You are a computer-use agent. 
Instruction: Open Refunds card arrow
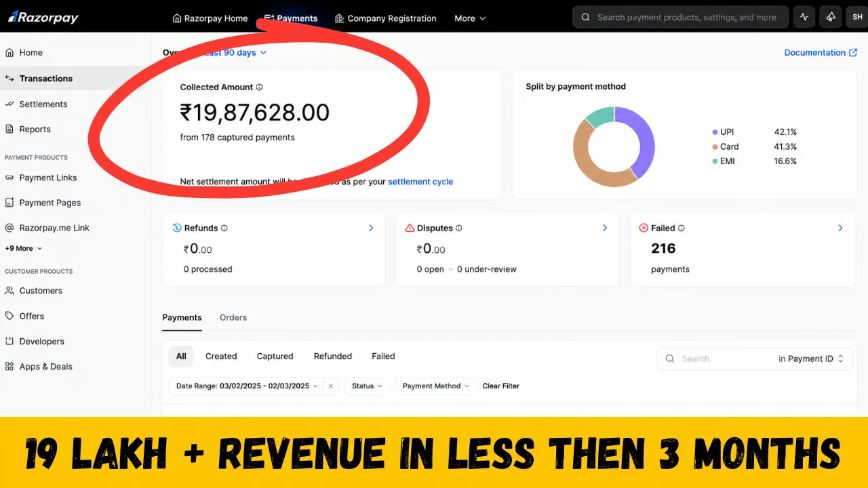click(x=371, y=228)
